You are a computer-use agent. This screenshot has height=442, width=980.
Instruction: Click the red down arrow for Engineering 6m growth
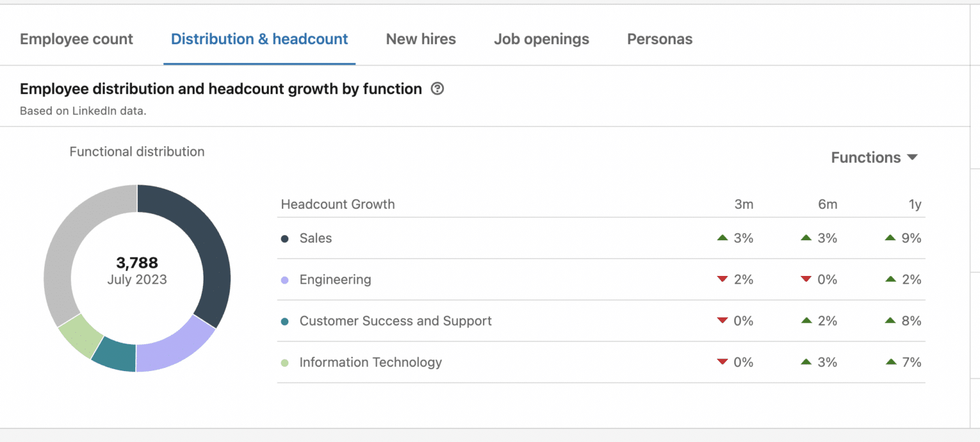coord(806,278)
